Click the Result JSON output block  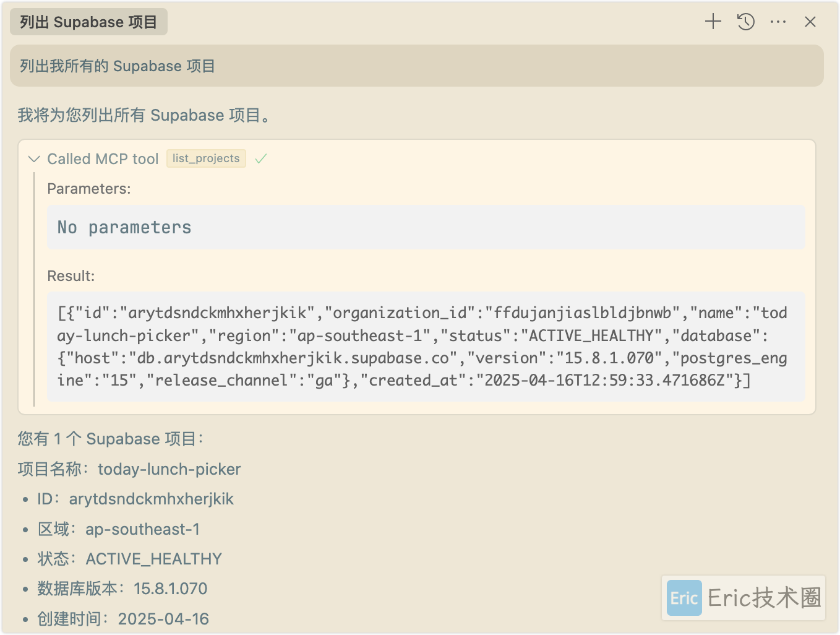(x=426, y=347)
